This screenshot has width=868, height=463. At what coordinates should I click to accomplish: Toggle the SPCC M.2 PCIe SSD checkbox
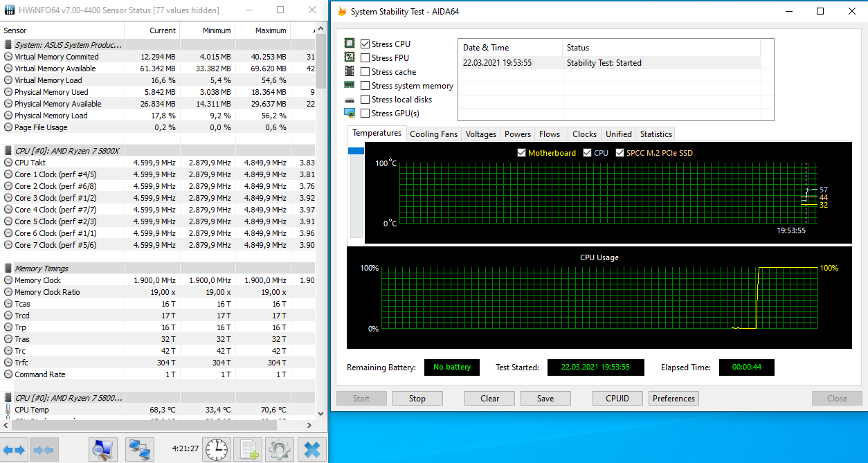[x=620, y=153]
